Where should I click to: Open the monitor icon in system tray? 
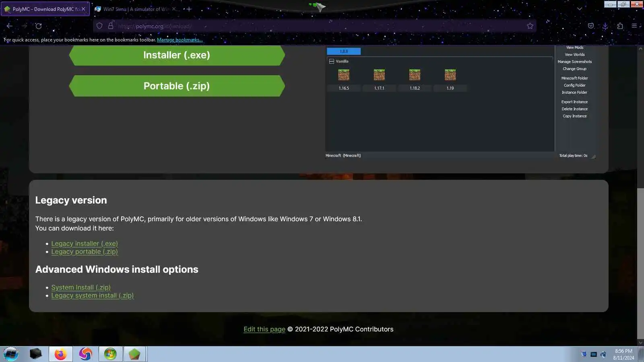pos(594,354)
